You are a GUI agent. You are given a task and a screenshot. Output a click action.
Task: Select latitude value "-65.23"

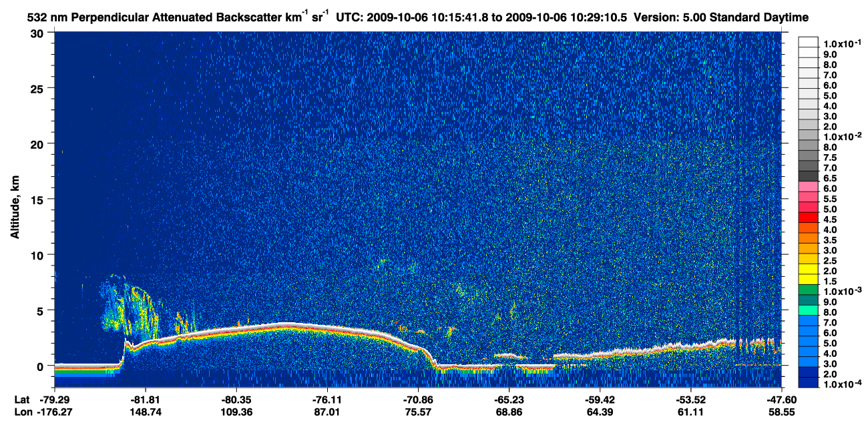coord(508,400)
